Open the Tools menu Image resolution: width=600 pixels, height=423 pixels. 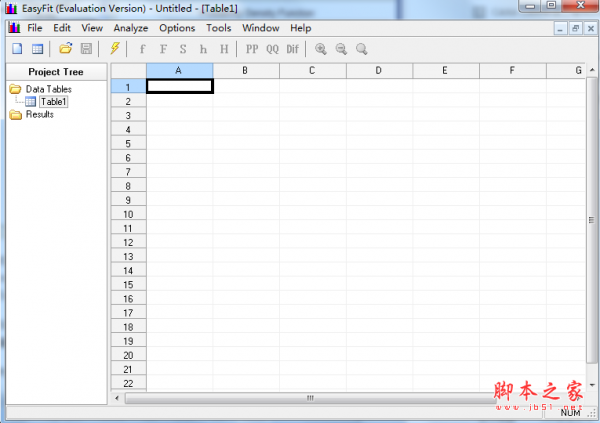pyautogui.click(x=218, y=28)
